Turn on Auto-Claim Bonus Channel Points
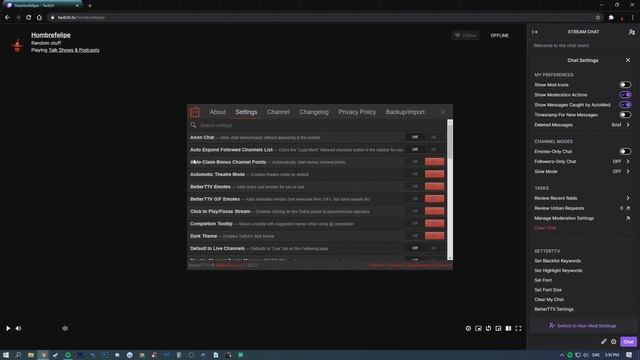Viewport: 640px width, 360px height. [434, 162]
